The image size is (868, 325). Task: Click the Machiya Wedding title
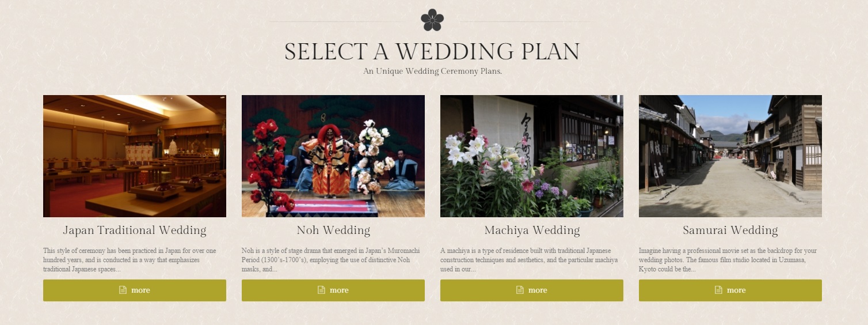[x=532, y=230]
